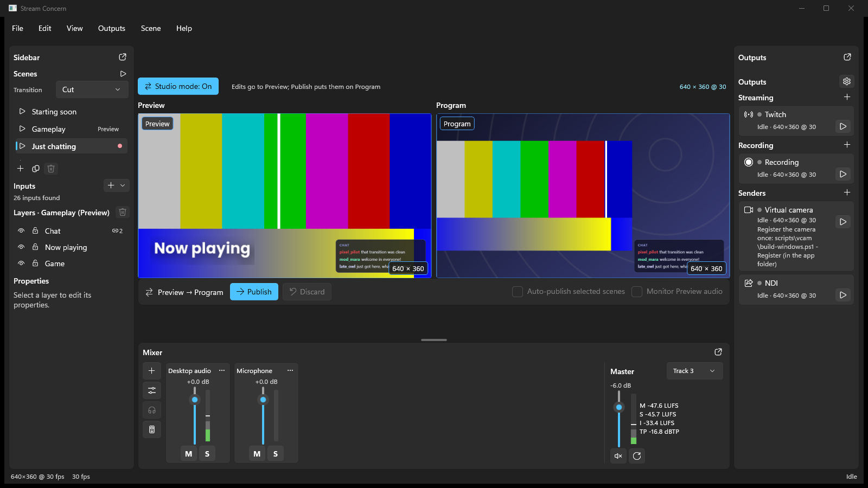Open mixer sliders settings icon

(152, 390)
